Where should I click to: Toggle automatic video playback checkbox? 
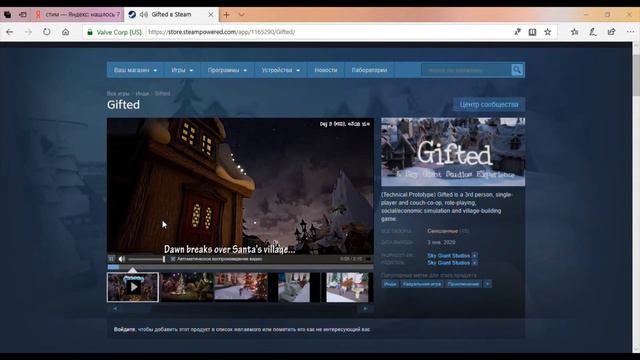click(173, 259)
